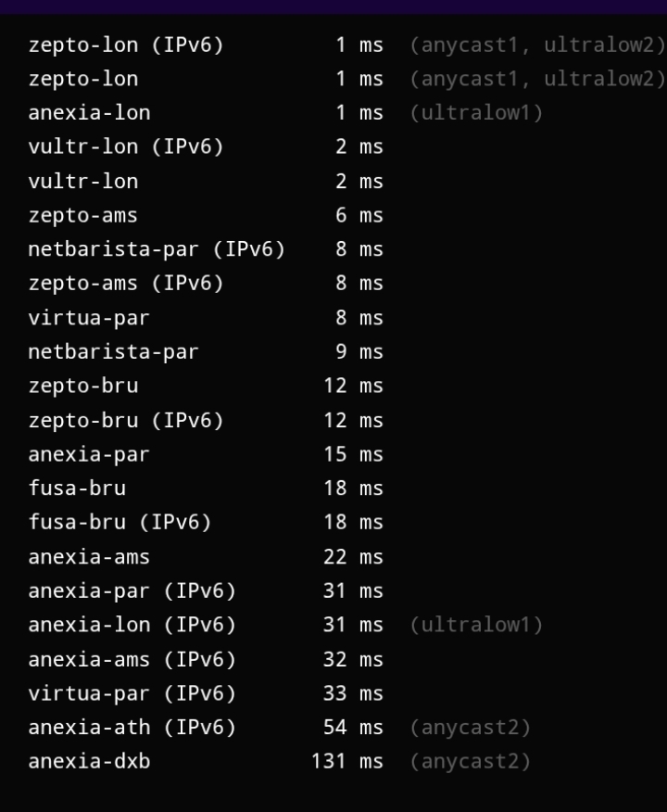Click the anexia-par (IPv6) server name
This screenshot has width=667, height=812.
pyautogui.click(x=132, y=590)
